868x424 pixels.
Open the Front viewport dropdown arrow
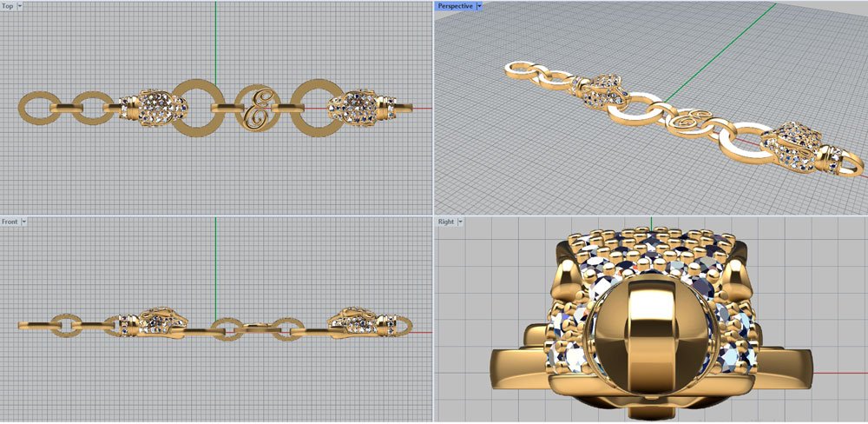pos(23,222)
